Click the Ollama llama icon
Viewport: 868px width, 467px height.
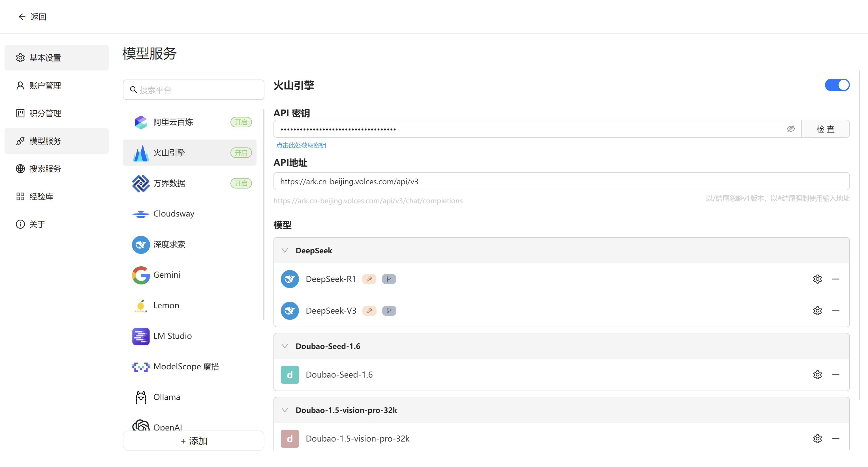tap(141, 397)
